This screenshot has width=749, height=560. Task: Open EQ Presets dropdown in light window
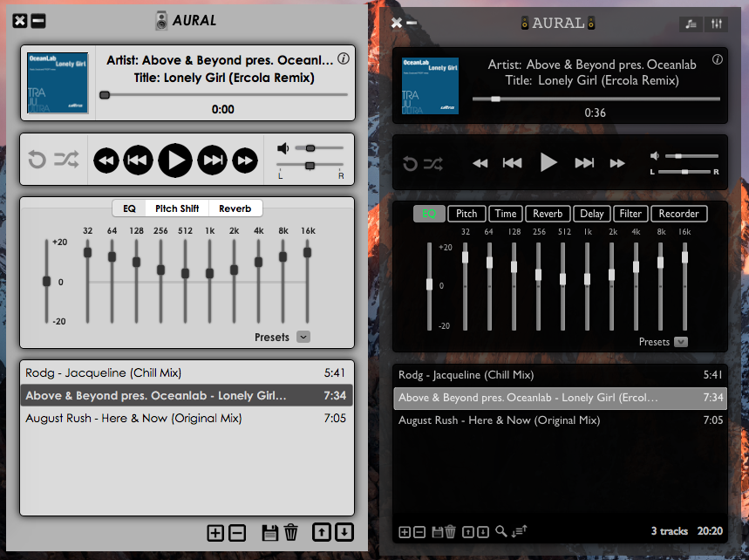[x=303, y=337]
